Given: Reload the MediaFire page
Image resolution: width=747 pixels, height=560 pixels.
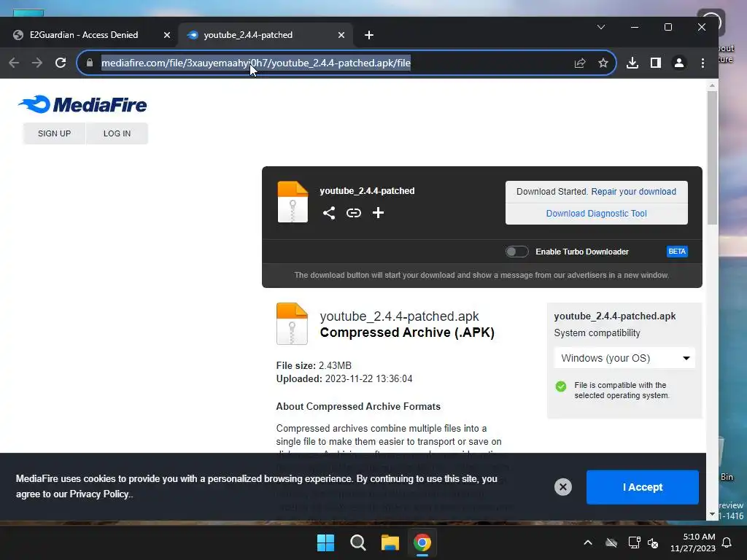Looking at the screenshot, I should (x=61, y=63).
